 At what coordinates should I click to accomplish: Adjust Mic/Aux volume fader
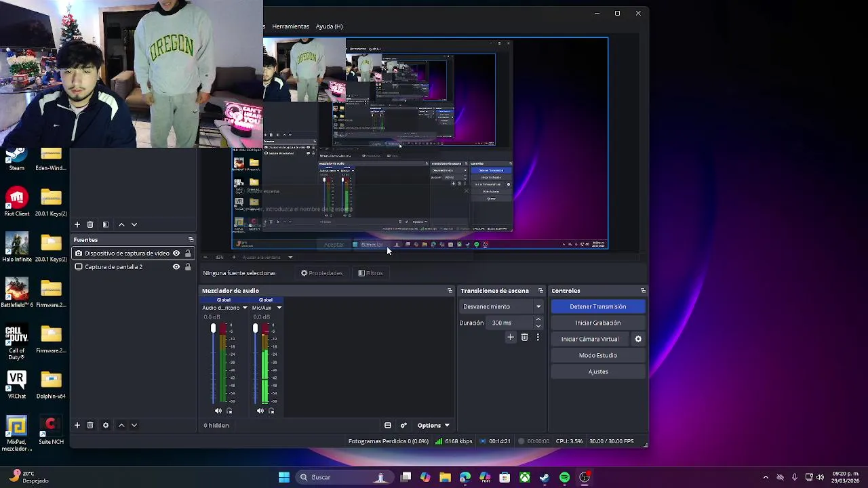255,329
